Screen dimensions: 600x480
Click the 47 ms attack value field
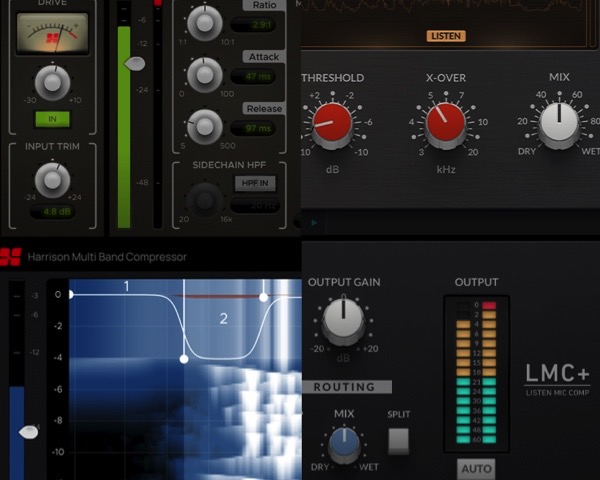[x=253, y=77]
